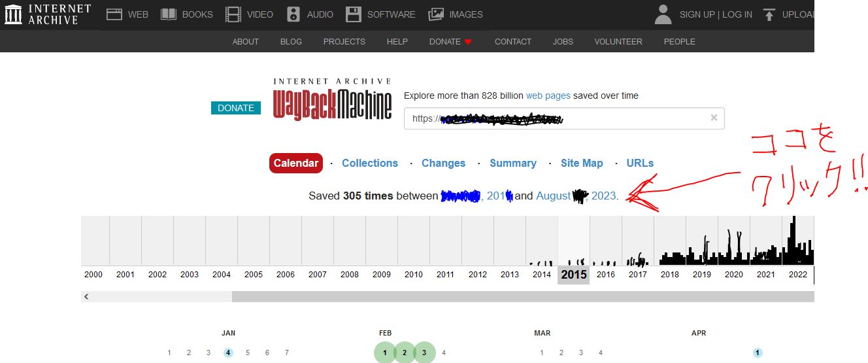Viewport: 868px width, 363px height.
Task: Select year 2020 in the timeline
Action: [734, 275]
